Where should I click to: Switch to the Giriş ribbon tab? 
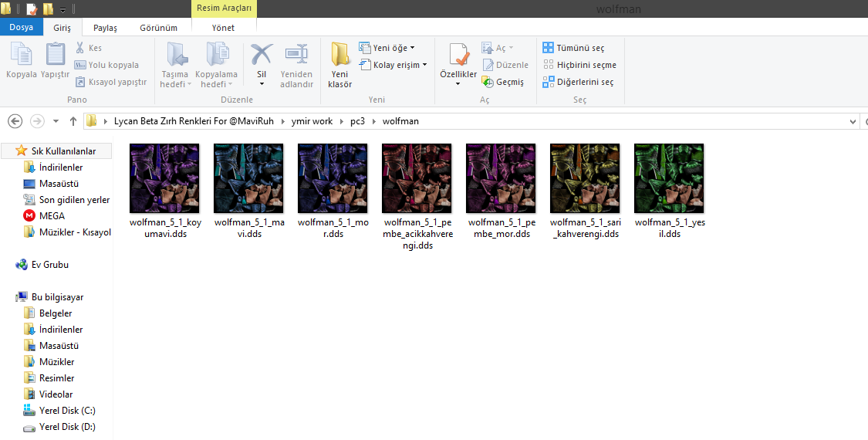62,28
